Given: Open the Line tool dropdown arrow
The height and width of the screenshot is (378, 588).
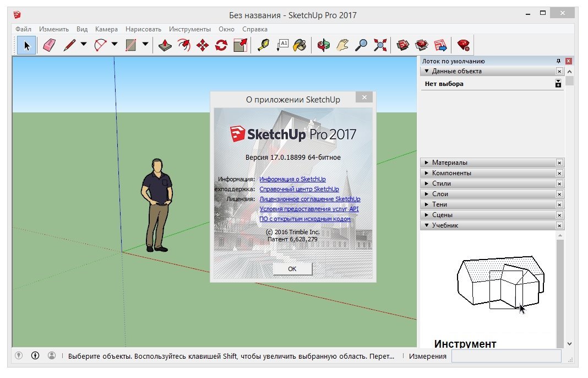Looking at the screenshot, I should pyautogui.click(x=84, y=44).
